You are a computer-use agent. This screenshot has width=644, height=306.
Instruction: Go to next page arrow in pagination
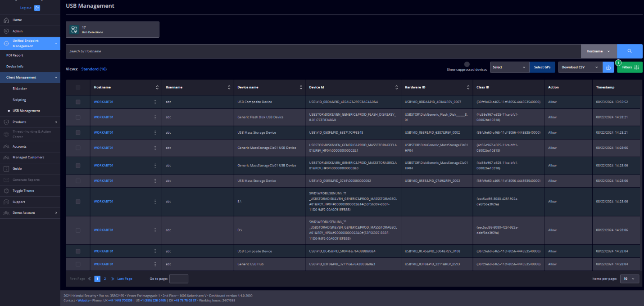[113, 279]
